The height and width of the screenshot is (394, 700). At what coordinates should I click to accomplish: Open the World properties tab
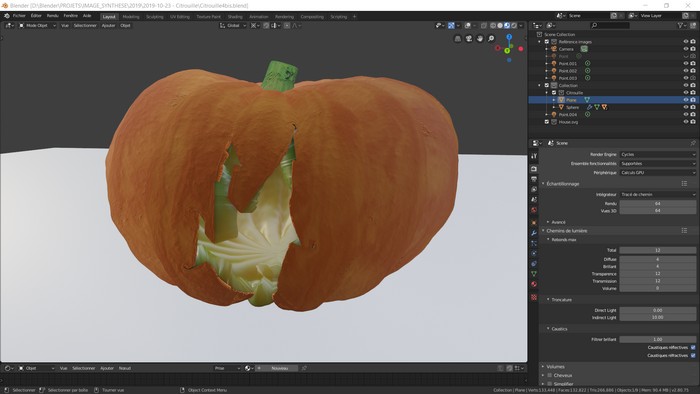coord(534,210)
